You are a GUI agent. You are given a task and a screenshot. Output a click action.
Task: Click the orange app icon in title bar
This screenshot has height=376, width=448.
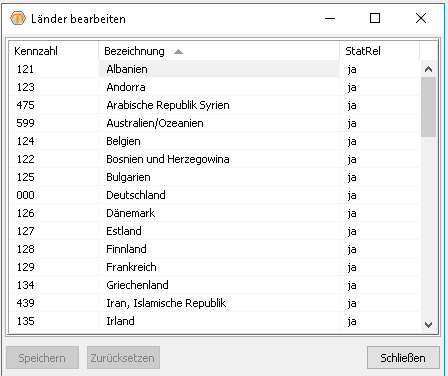pos(17,18)
